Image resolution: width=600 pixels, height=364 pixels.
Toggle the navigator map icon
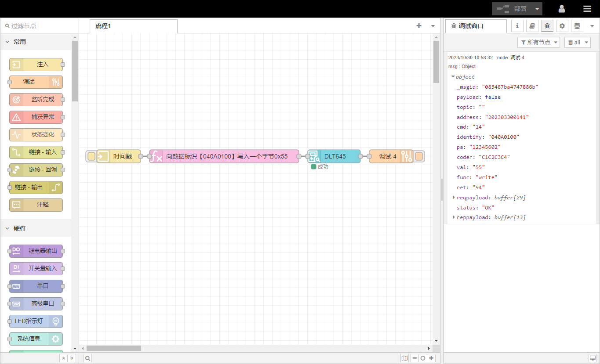[404, 358]
